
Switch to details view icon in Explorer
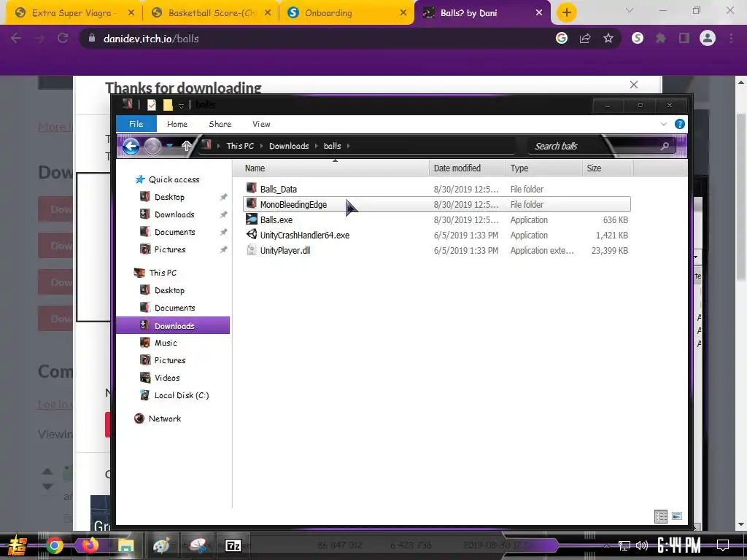[661, 516]
